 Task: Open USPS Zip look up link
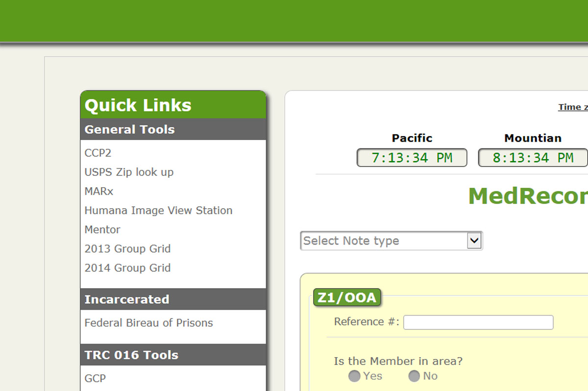129,172
